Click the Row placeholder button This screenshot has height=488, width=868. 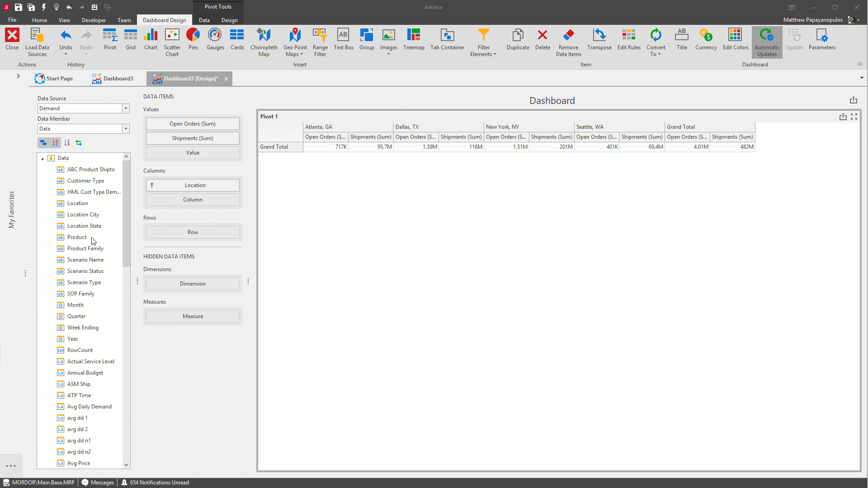click(x=193, y=232)
